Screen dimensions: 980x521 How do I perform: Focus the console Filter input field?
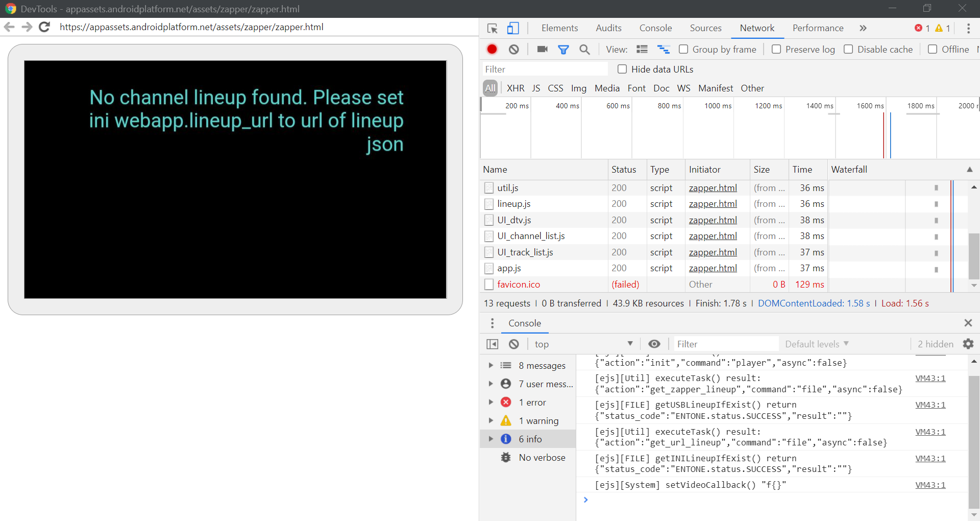click(x=726, y=344)
